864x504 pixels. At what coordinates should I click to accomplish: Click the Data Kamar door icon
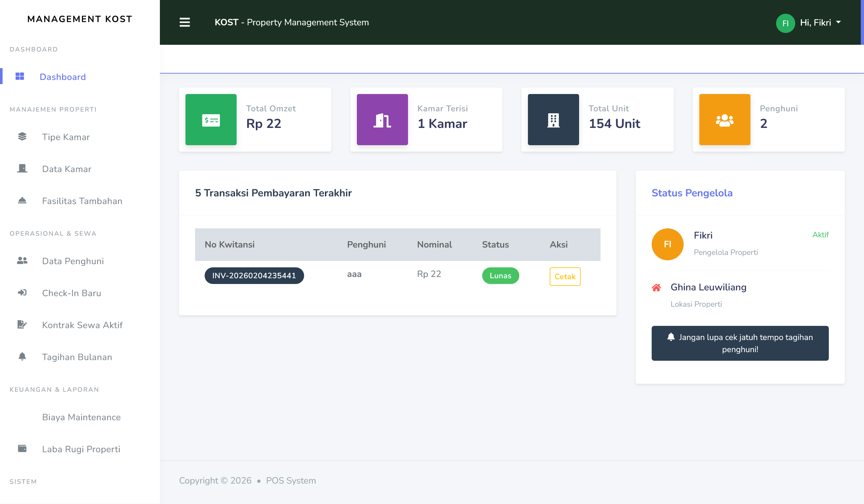click(x=22, y=168)
